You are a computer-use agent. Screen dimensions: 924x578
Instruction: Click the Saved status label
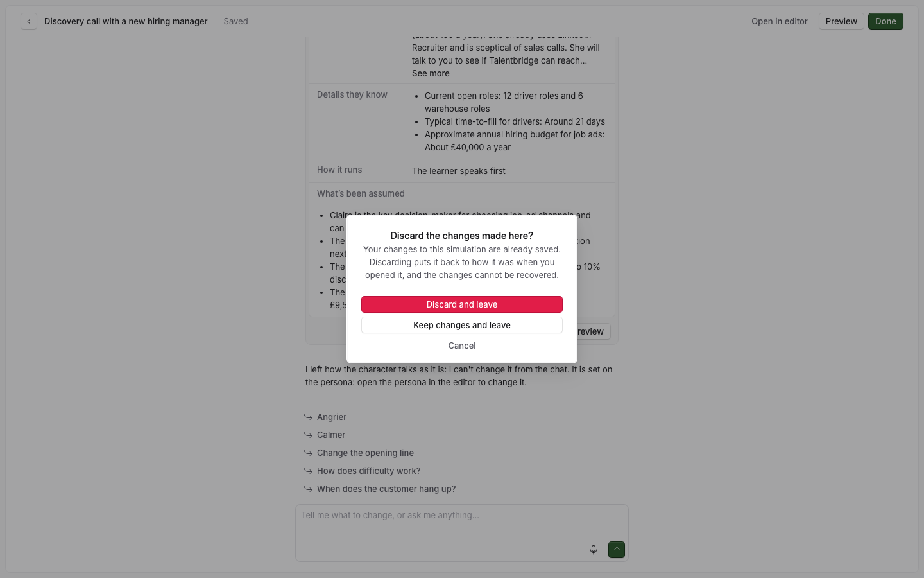235,21
